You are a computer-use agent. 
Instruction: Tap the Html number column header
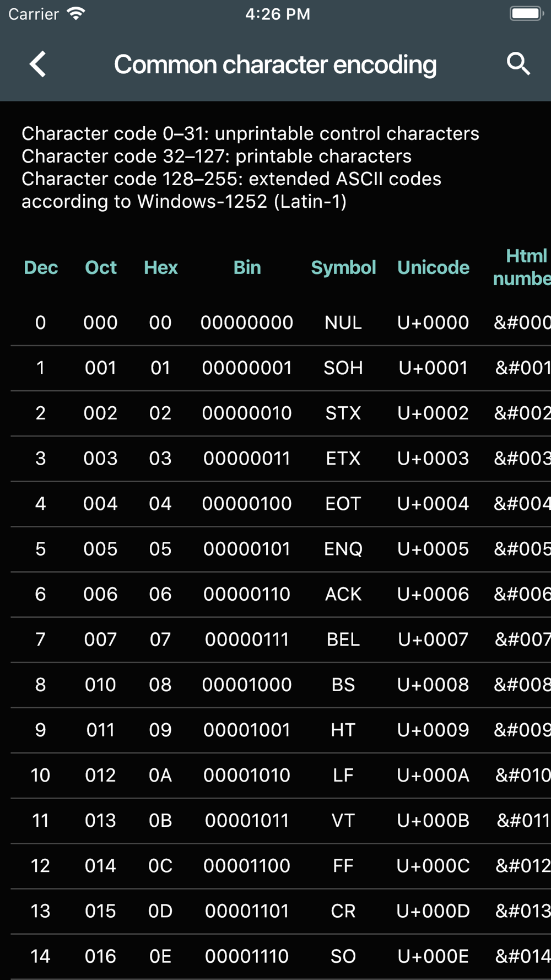pos(521,267)
